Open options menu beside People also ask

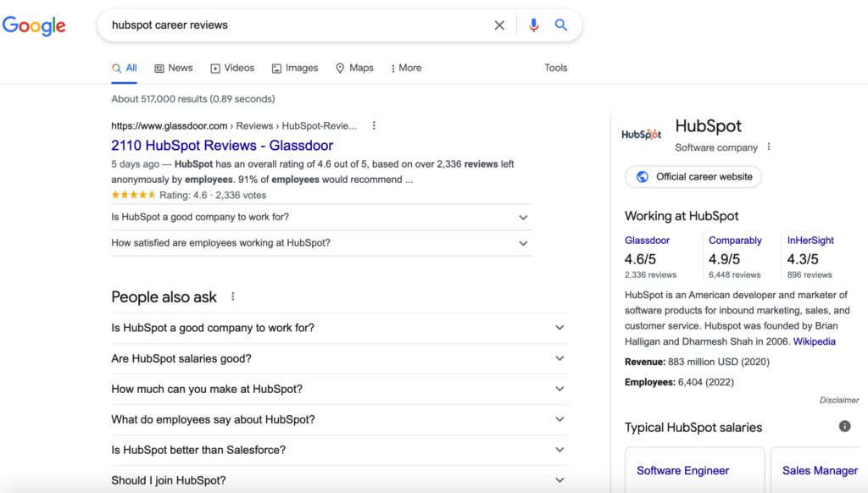point(233,296)
